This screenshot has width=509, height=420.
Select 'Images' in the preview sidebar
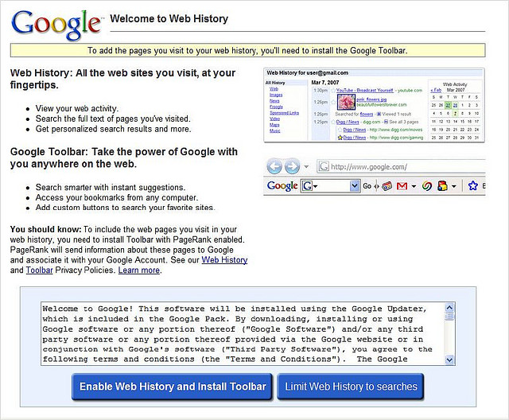[276, 95]
